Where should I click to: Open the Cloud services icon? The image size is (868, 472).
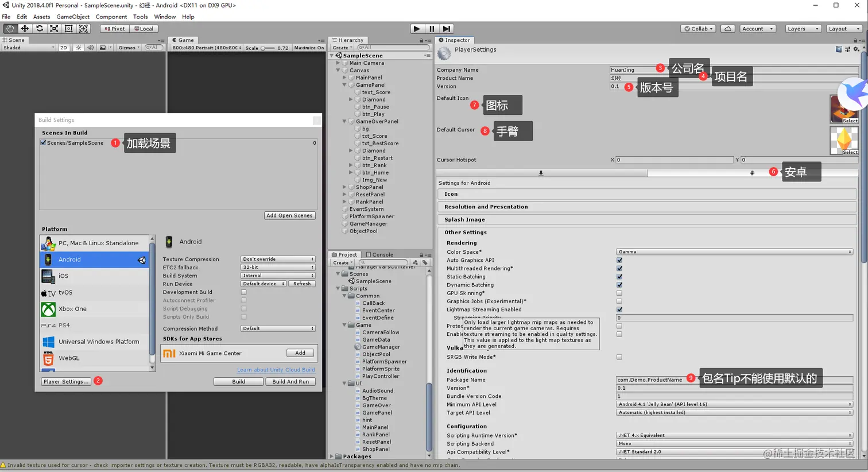click(x=728, y=29)
